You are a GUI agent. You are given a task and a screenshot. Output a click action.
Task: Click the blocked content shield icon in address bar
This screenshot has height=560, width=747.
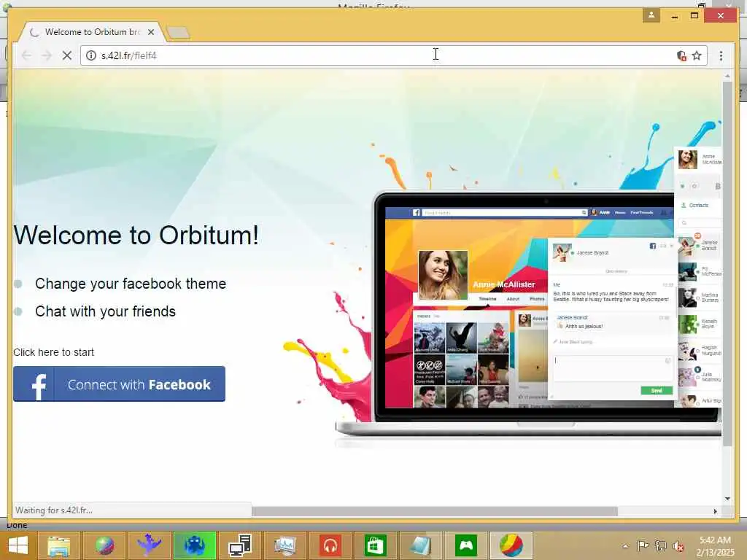coord(681,55)
